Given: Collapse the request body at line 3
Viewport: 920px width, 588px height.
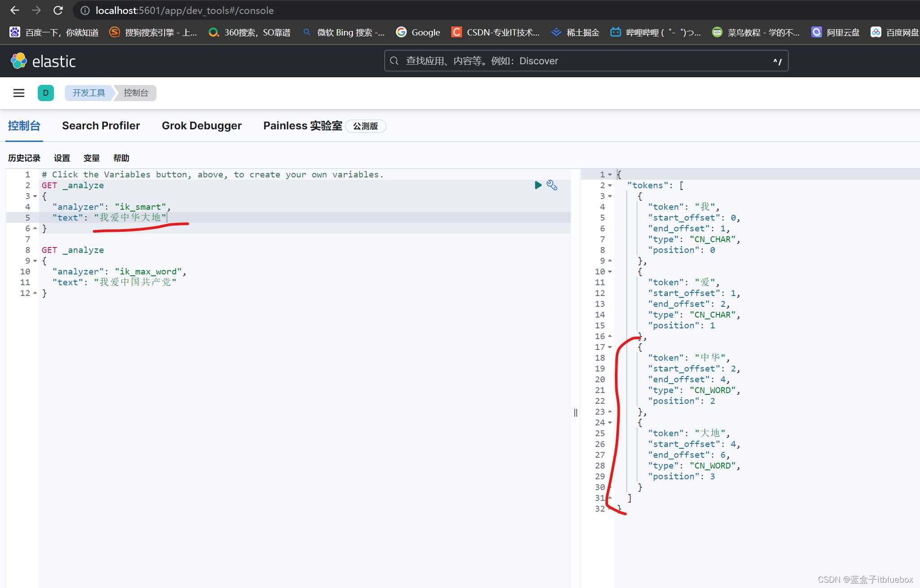Looking at the screenshot, I should click(35, 196).
